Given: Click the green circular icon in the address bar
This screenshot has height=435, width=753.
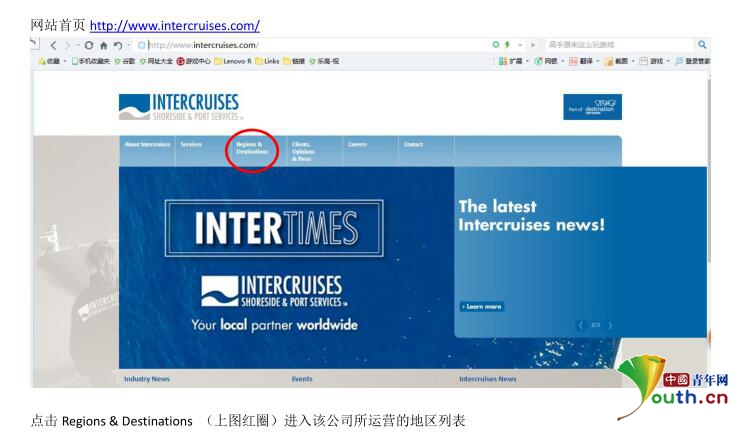Looking at the screenshot, I should click(x=496, y=45).
